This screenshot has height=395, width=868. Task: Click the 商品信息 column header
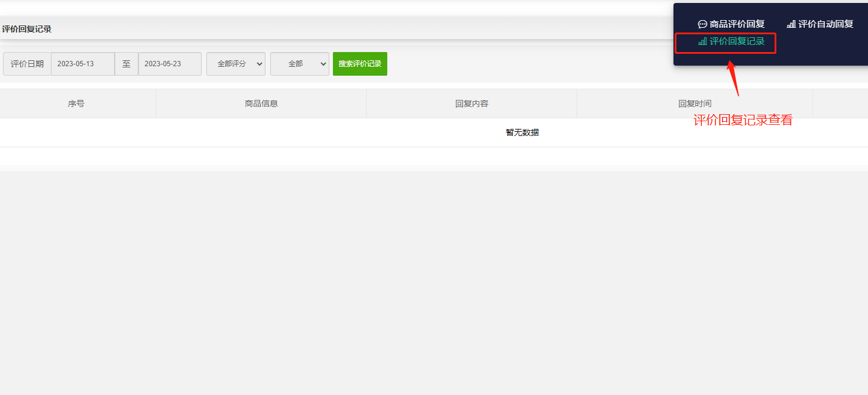pyautogui.click(x=261, y=103)
